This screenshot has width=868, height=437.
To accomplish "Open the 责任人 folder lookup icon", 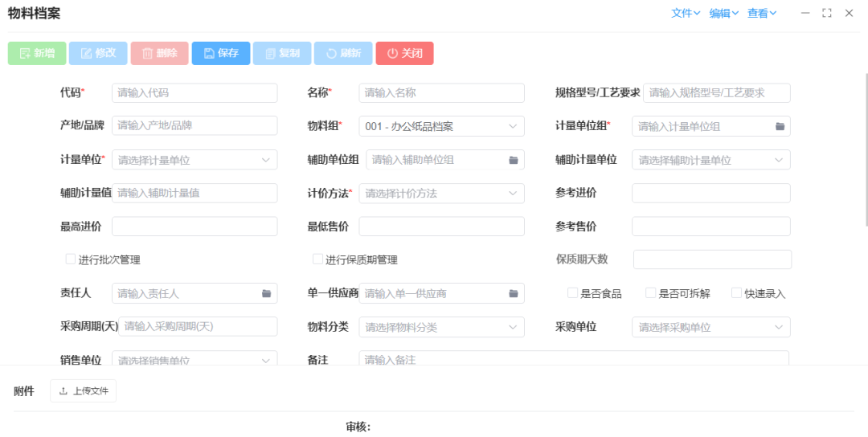I will click(x=266, y=293).
